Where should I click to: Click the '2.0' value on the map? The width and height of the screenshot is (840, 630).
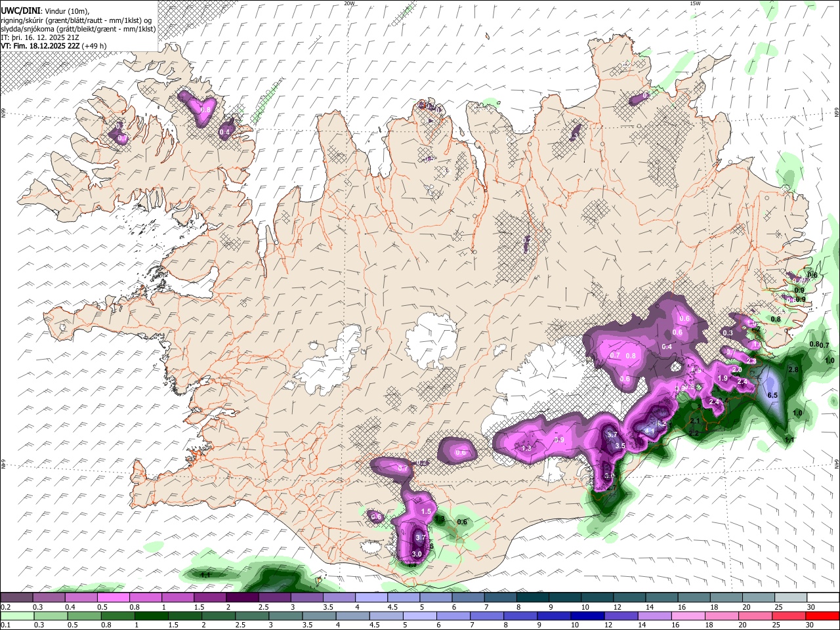(736, 370)
